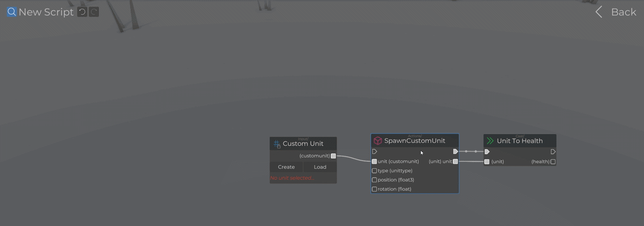Viewport: 644px width, 226px height.
Task: Click SpawnCustomUnit flow input arrow
Action: click(374, 152)
